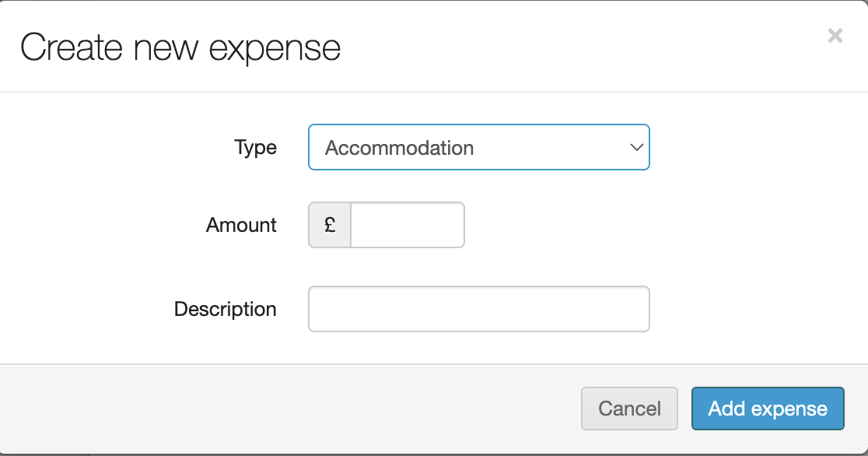Click the Description field label
868x456 pixels.
coord(225,309)
